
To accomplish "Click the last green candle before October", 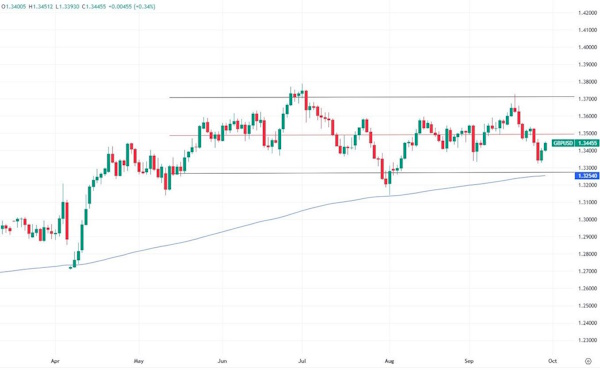I will tap(545, 146).
